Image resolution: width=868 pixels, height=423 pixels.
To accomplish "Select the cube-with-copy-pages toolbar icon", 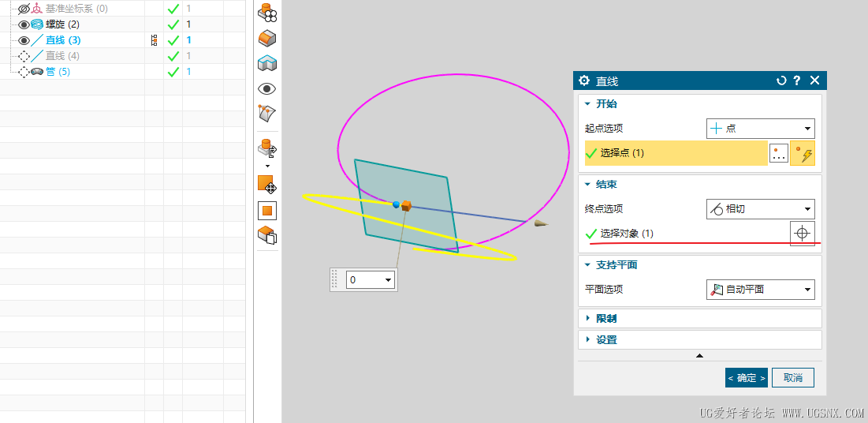I will (267, 235).
